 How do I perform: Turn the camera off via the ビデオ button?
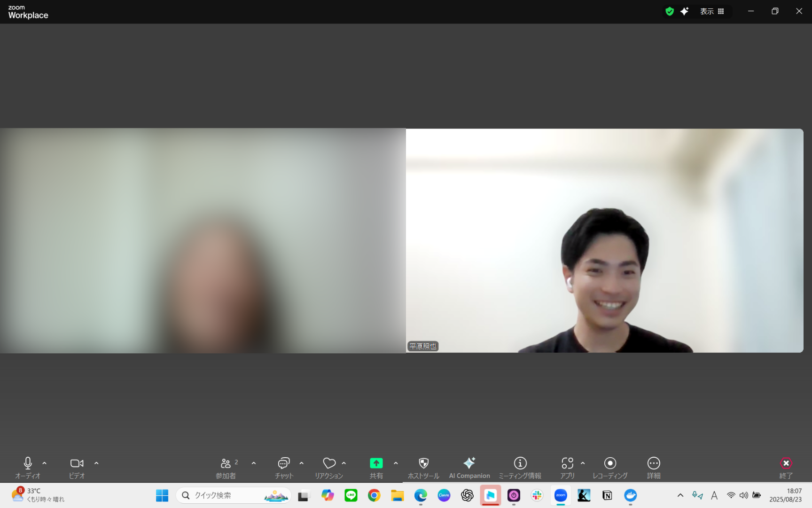(77, 468)
